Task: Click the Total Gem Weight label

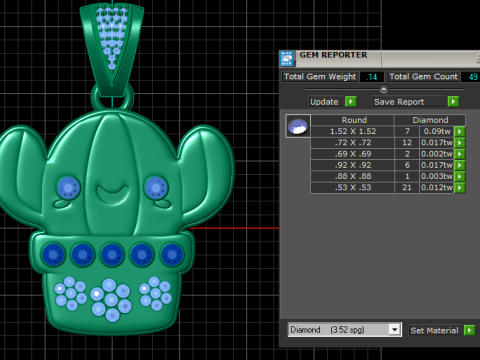Action: tap(320, 77)
